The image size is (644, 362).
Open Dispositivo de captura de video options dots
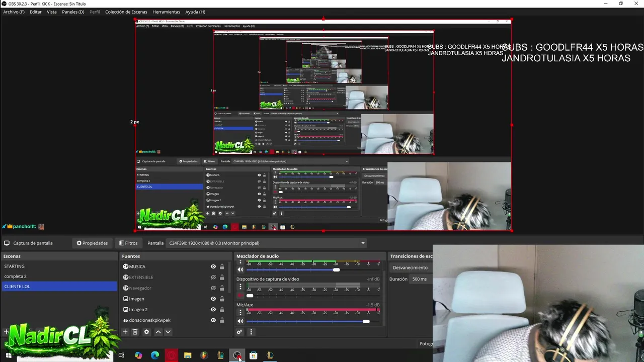(240, 287)
